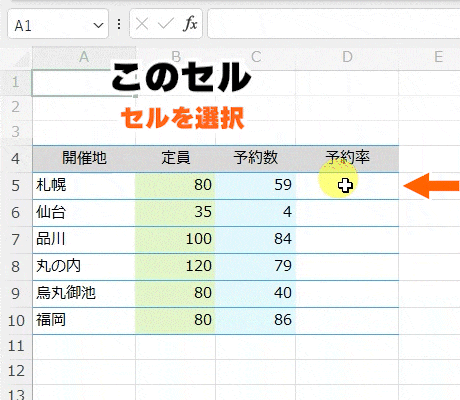Click the formula bar Enter checkmark icon
This screenshot has width=460, height=400.
(x=166, y=24)
